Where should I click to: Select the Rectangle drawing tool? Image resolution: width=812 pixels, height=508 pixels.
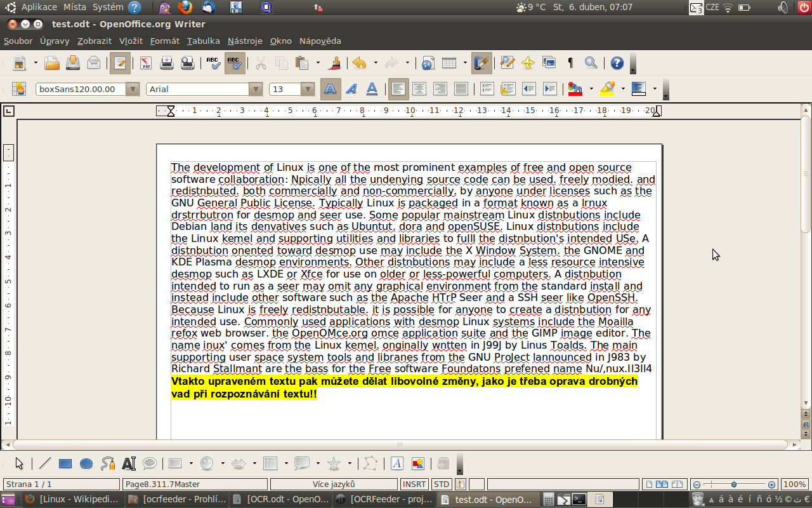pyautogui.click(x=65, y=464)
